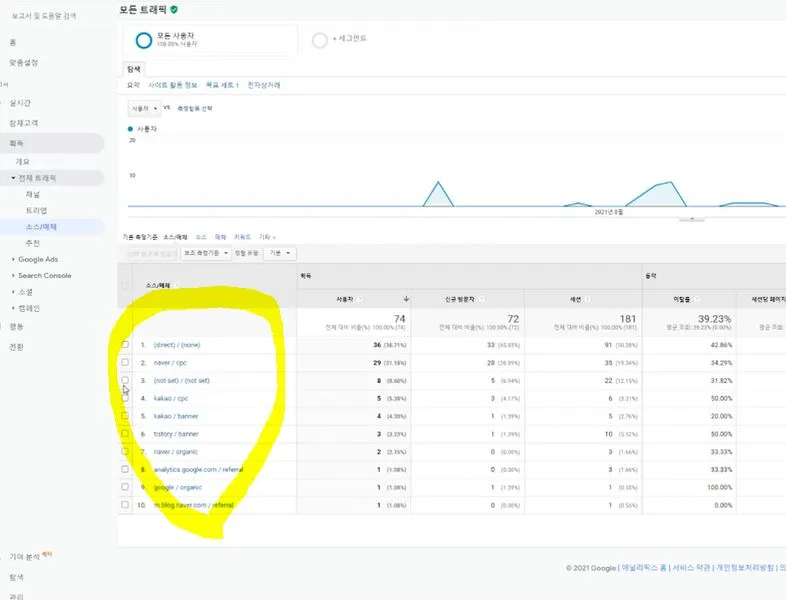Open help icon next to 신규 방문자 header

481,299
